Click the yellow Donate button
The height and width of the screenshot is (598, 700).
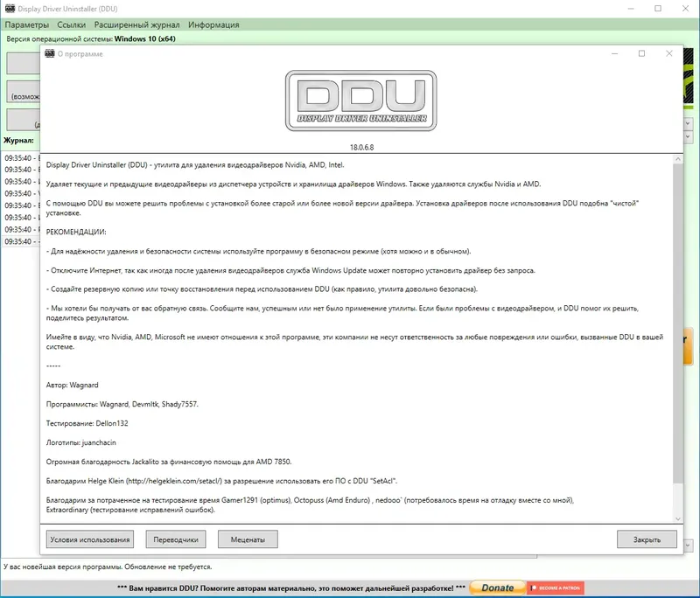[497, 588]
